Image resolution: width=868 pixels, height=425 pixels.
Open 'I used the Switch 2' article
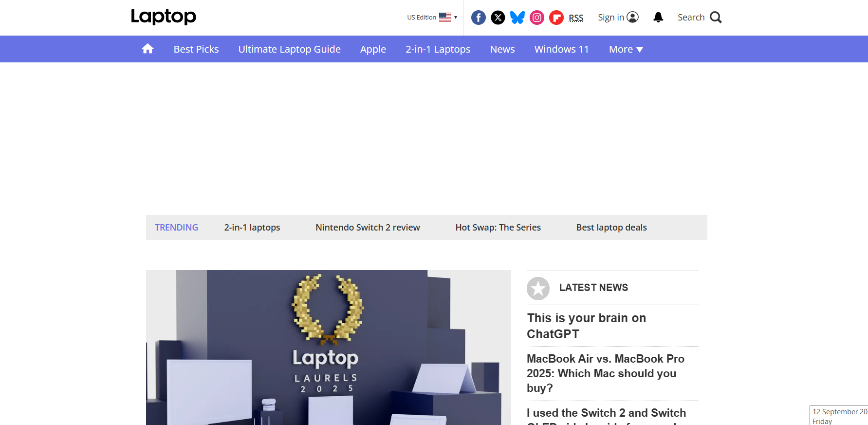tap(606, 415)
